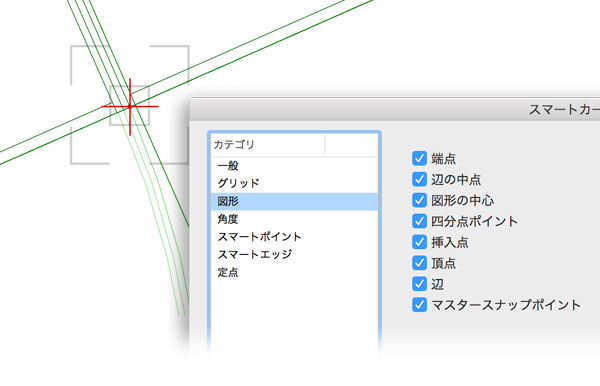Disable the 図形の中心 option

419,200
